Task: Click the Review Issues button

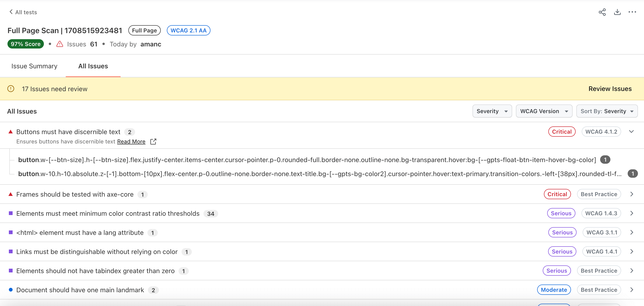Action: (x=610, y=89)
